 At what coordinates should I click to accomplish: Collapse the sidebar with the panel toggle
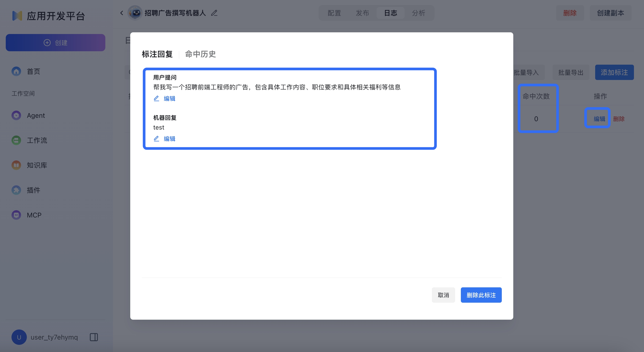(94, 337)
